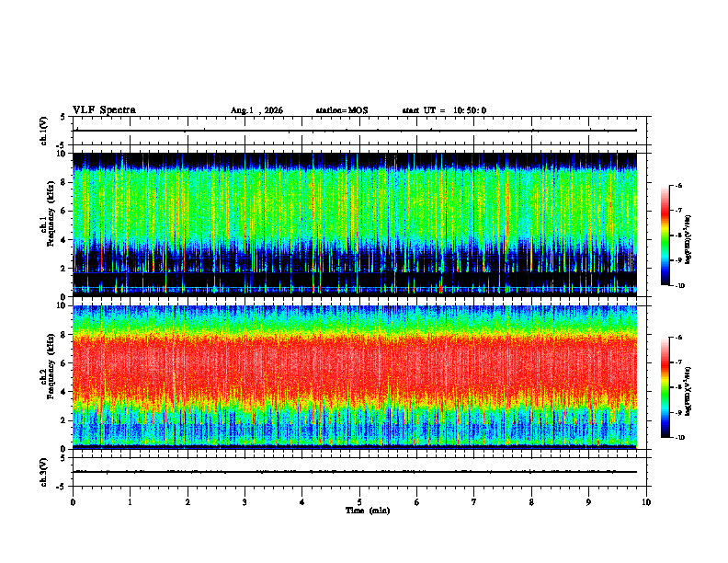This screenshot has height=563, width=728.
Task: Click the date label "Aug.1 , 2026"
Action: click(x=256, y=110)
